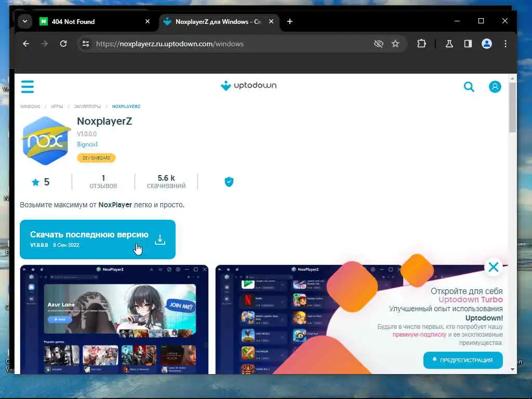Reload the current page

tap(63, 44)
